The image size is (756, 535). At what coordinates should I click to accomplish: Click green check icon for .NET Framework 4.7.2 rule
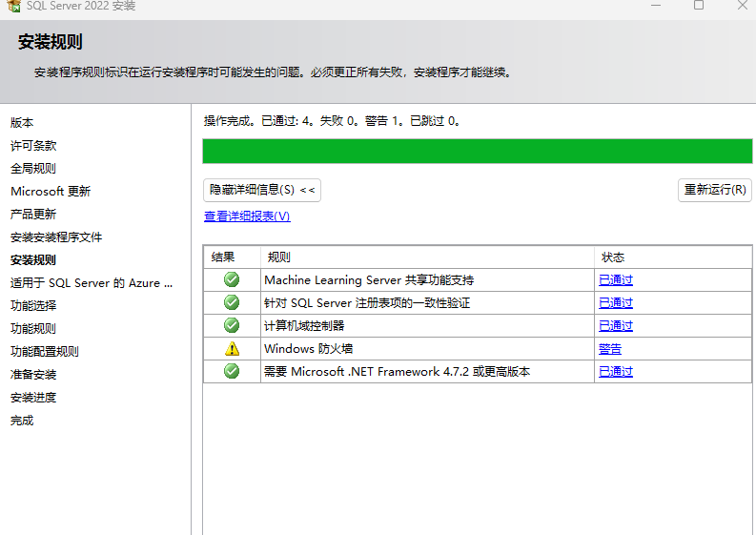[232, 371]
